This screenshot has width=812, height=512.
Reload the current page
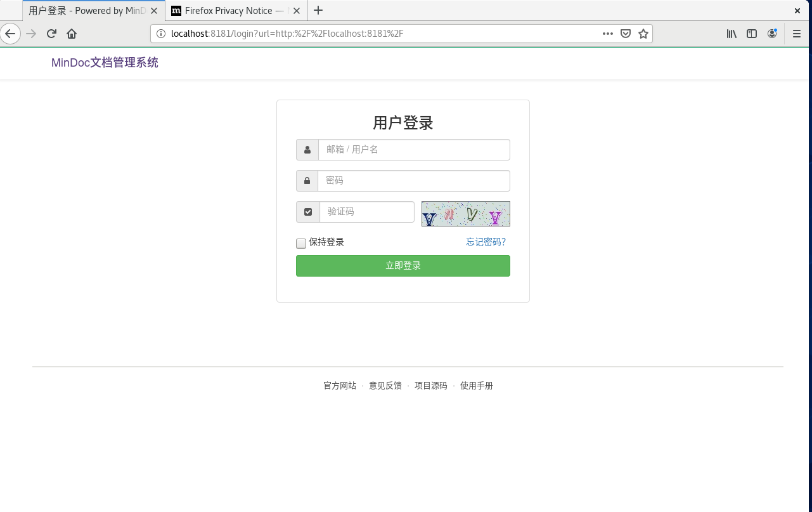[x=51, y=34]
